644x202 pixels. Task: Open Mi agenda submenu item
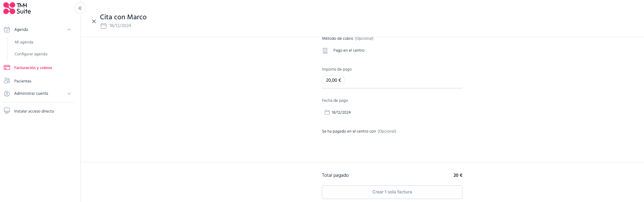coord(24,42)
